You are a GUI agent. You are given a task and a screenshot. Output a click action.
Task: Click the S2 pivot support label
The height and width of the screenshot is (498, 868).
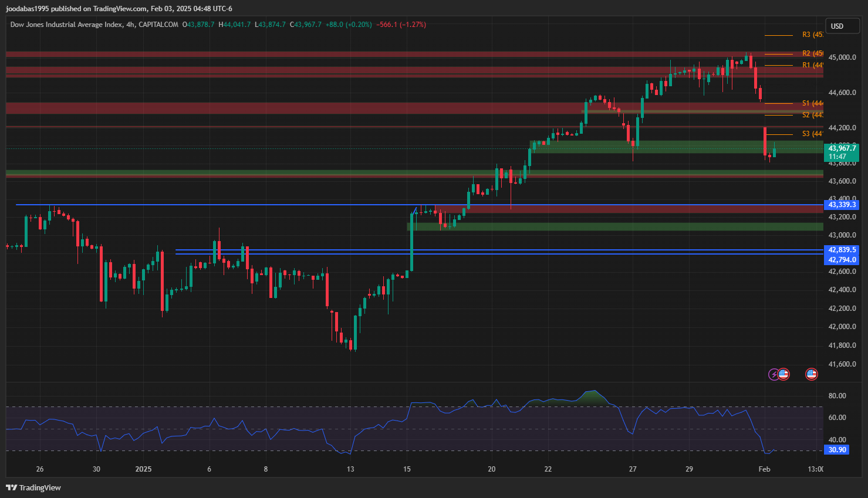[812, 115]
